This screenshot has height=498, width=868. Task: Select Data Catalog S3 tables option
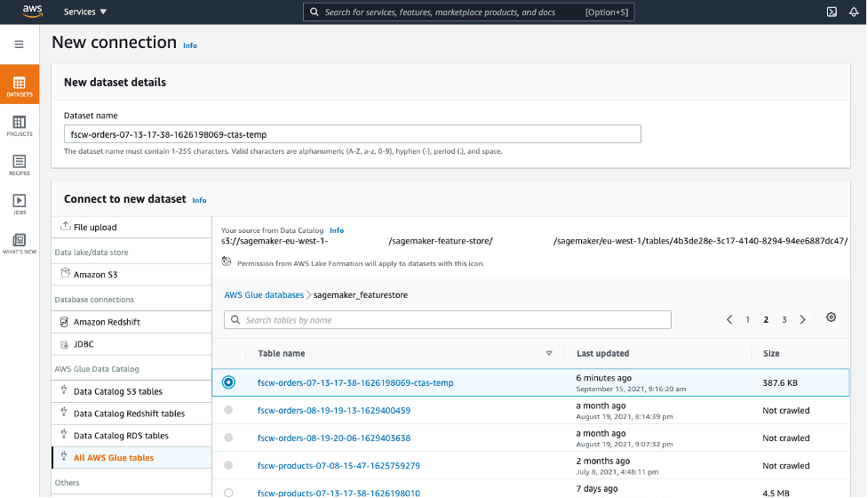tap(131, 391)
